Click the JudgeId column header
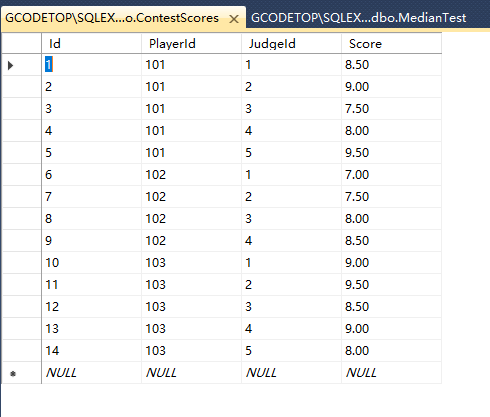 tap(292, 44)
